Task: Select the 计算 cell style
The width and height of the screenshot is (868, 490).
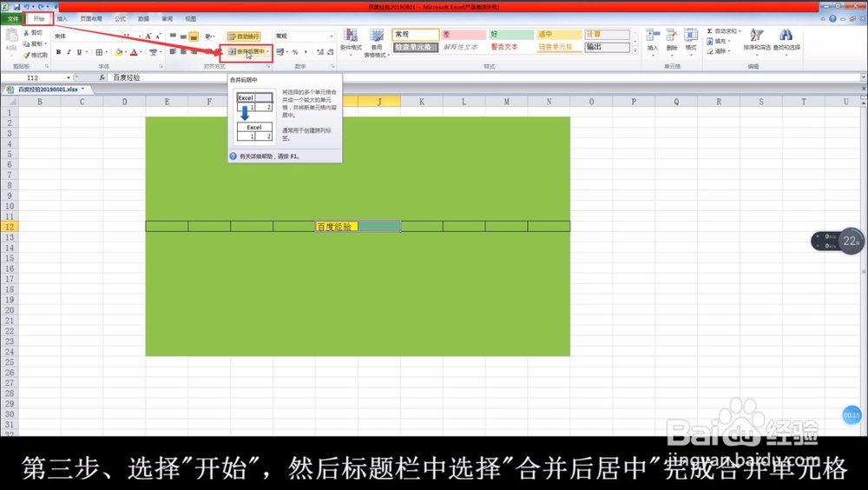Action: (608, 35)
